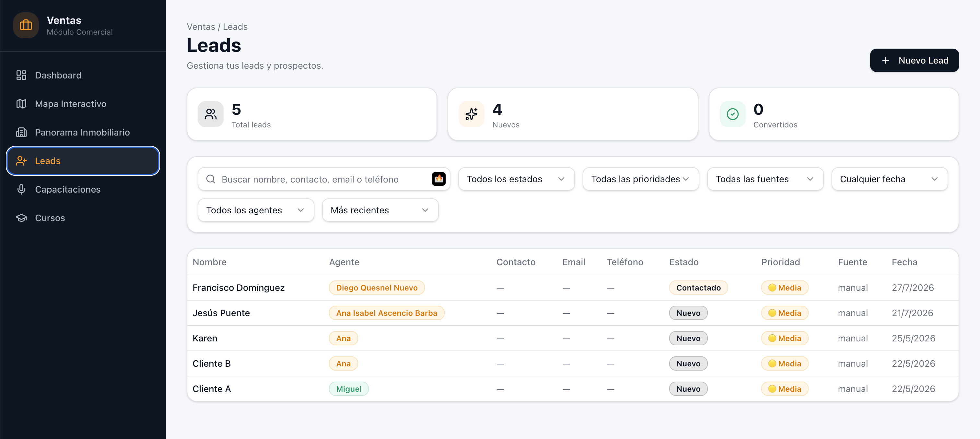
Task: Click the Nuevo status in Cliente A row
Action: 688,389
